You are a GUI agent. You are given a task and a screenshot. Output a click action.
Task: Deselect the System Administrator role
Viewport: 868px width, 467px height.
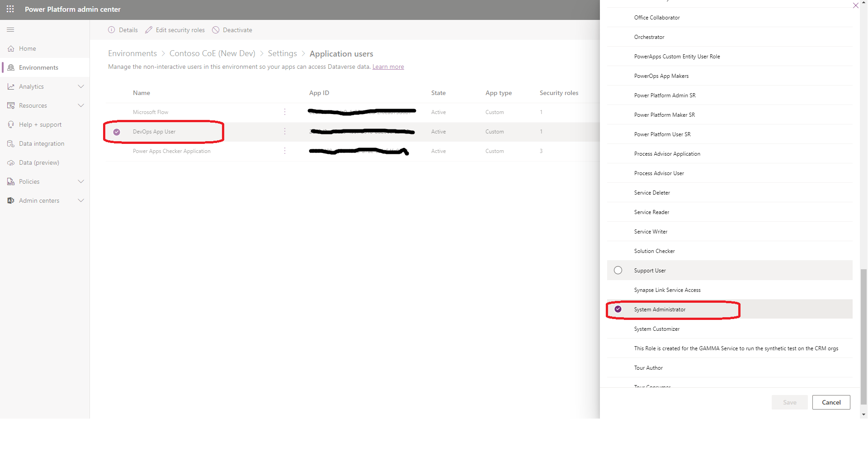click(618, 309)
